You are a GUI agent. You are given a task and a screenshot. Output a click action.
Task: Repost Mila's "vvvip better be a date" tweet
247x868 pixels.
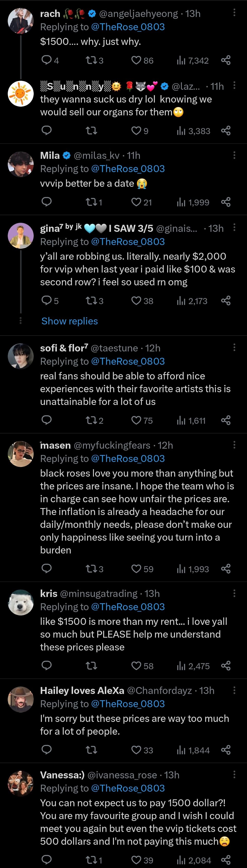tap(91, 202)
